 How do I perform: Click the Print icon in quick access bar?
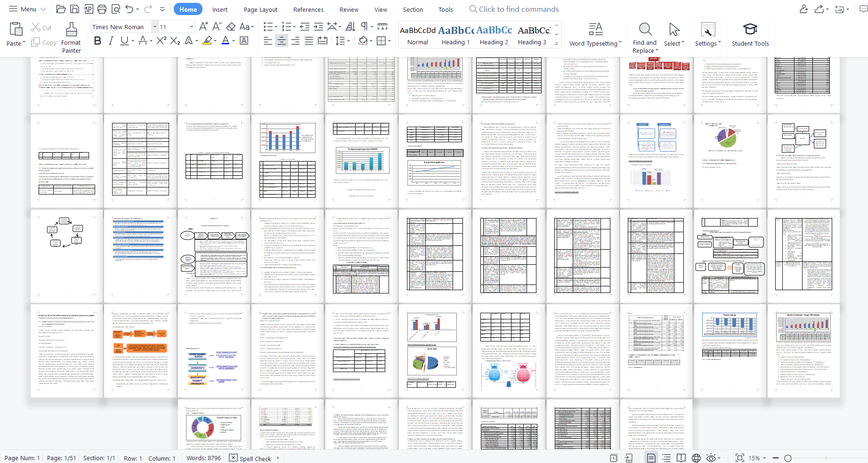[102, 9]
